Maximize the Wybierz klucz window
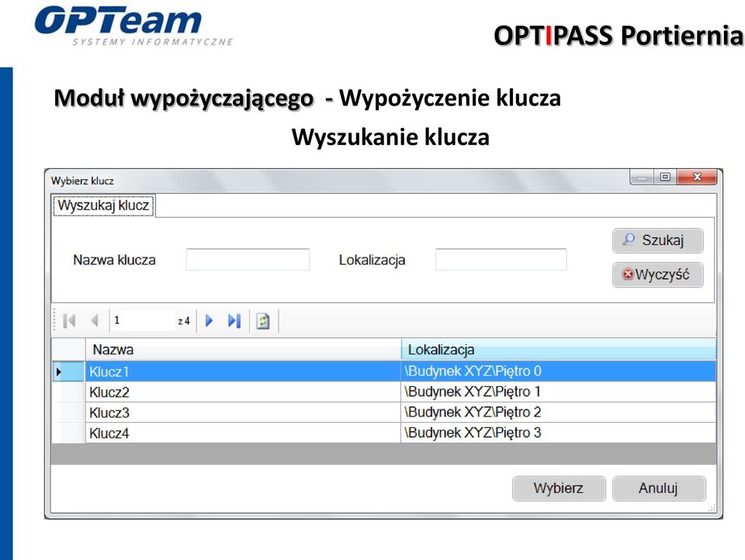This screenshot has width=745, height=560. pyautogui.click(x=665, y=177)
